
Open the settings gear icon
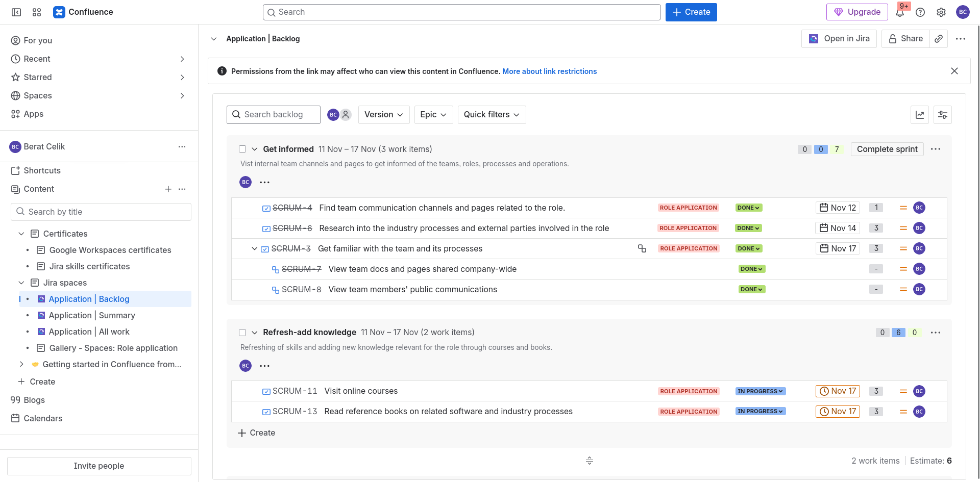tap(941, 12)
